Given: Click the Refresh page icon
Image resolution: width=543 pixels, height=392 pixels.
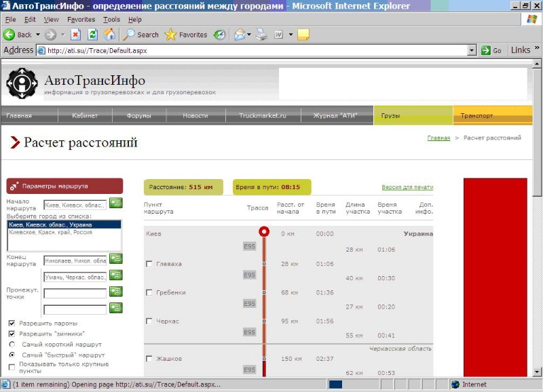Looking at the screenshot, I should click(92, 35).
